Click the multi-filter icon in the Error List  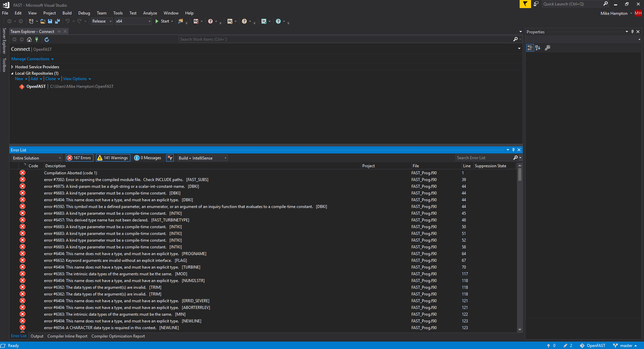click(170, 158)
